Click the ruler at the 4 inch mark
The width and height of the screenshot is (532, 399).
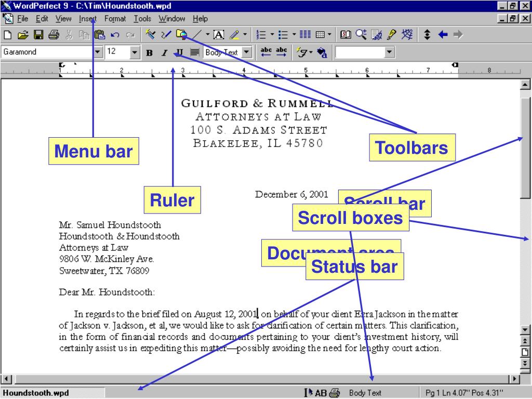[x=244, y=70]
